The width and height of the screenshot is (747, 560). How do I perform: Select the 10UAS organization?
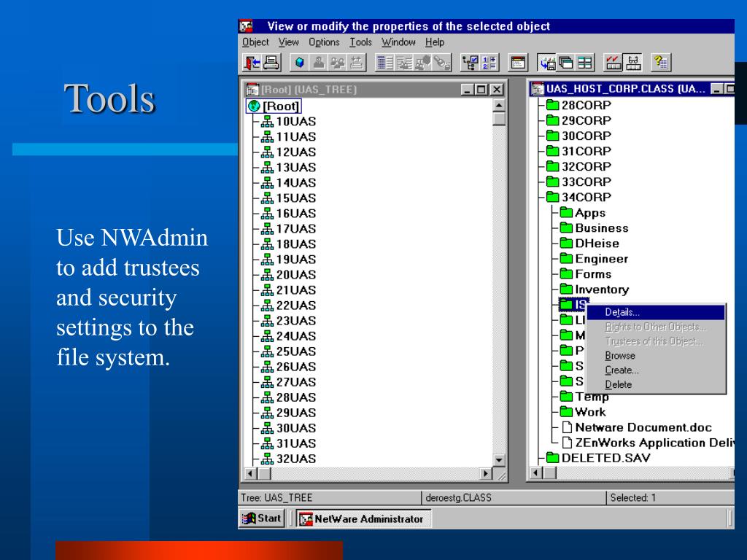point(289,122)
